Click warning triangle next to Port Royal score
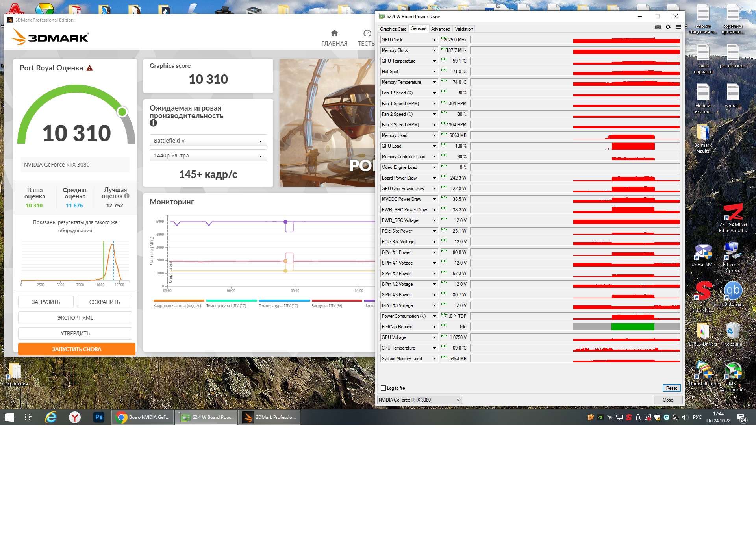Screen dimensions: 756x535 click(90, 68)
